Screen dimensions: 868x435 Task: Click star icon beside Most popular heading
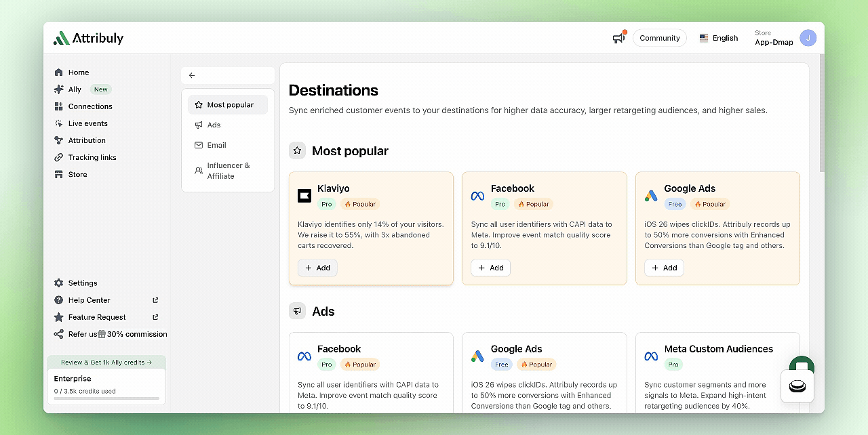point(297,150)
